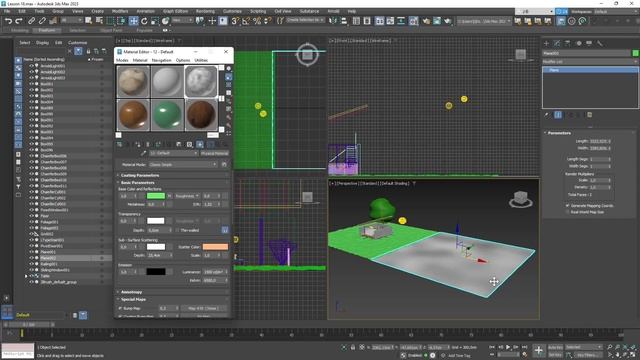This screenshot has height=360, width=640.
Task: Toggle the Thin-walled checkbox
Action: point(177,230)
